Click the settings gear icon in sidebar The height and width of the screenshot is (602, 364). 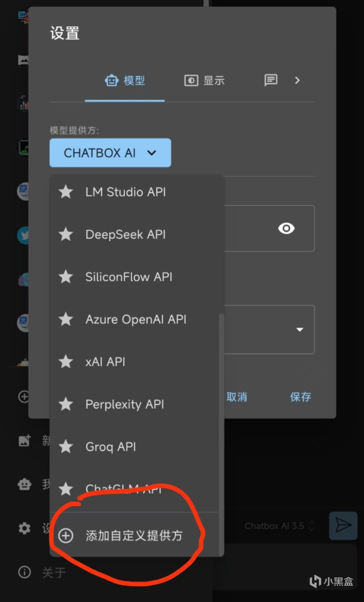pos(24,528)
